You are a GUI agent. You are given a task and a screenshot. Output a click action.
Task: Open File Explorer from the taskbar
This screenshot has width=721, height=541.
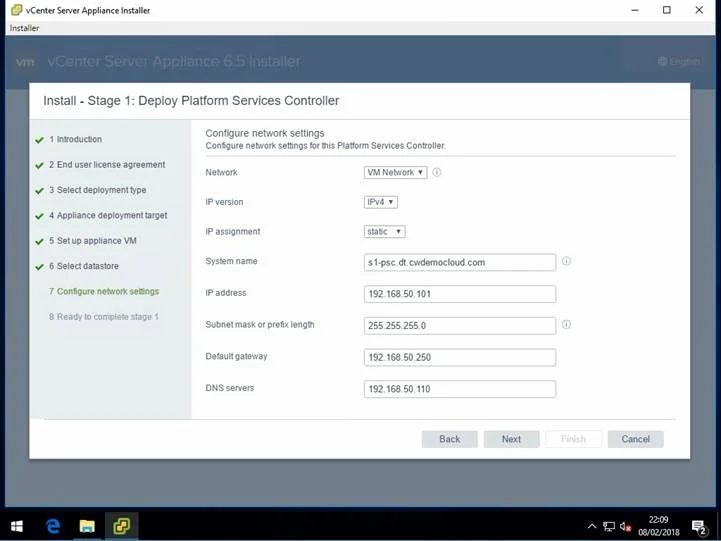87,526
